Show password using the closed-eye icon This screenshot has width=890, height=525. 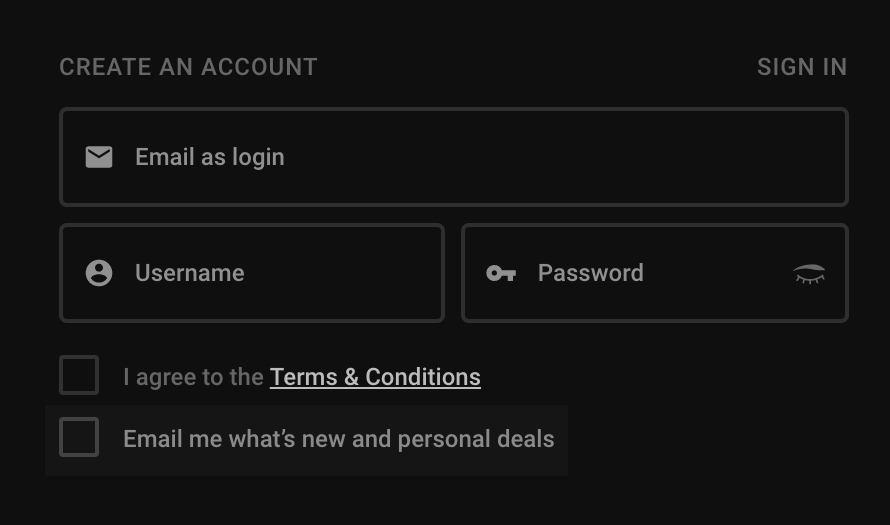click(809, 274)
